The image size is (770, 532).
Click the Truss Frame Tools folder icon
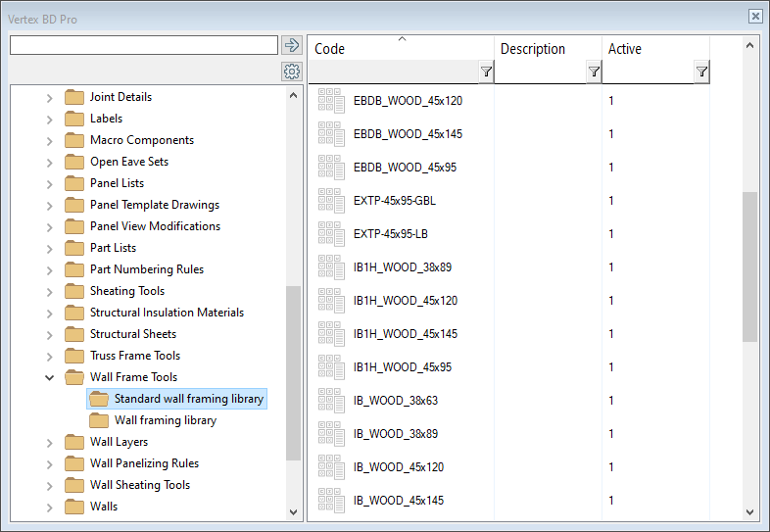point(74,356)
